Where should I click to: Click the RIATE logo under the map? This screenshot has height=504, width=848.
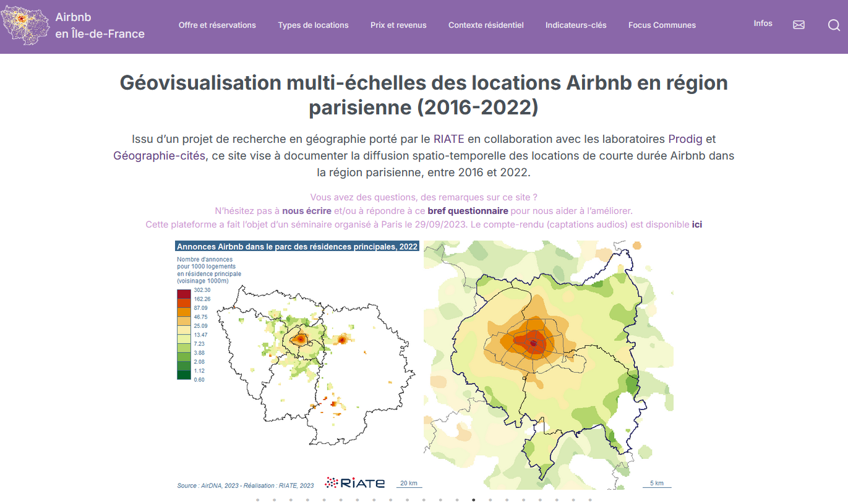click(x=355, y=482)
